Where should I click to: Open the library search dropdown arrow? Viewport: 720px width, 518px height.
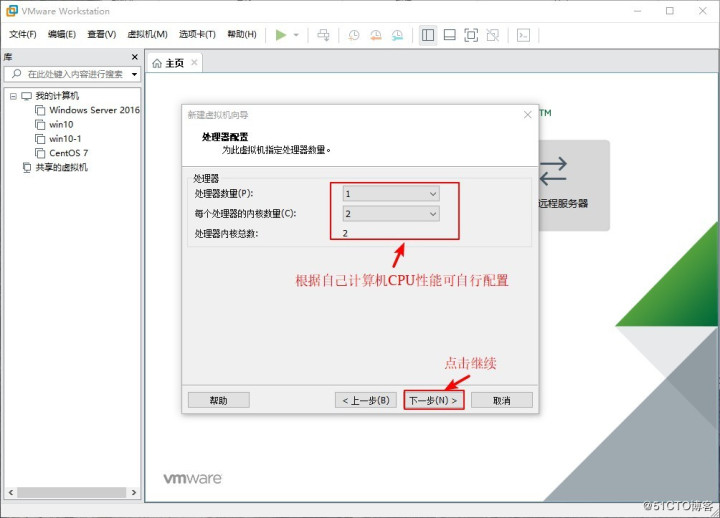[x=135, y=74]
